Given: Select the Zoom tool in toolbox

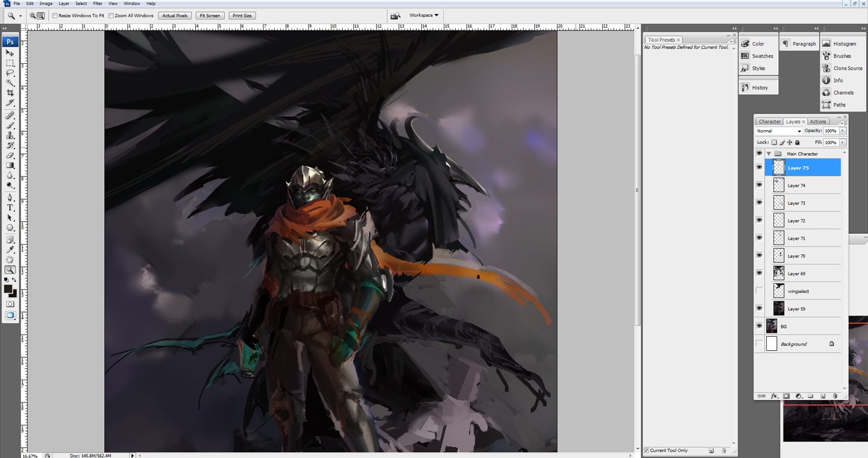Looking at the screenshot, I should pos(10,270).
